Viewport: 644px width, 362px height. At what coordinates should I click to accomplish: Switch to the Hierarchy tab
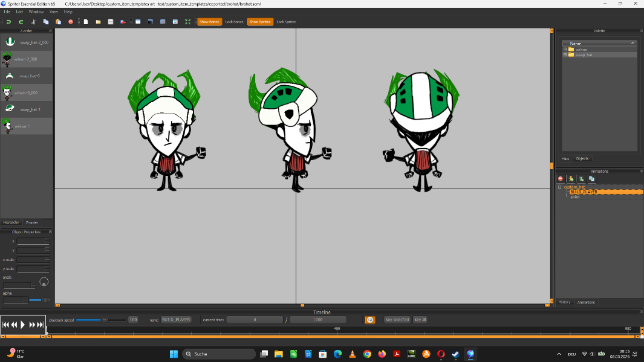pos(10,222)
